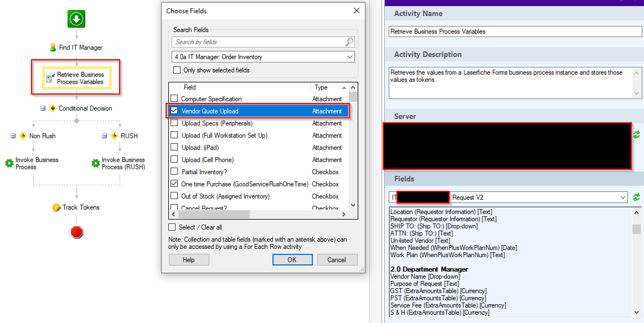
Task: Click the search magnifier icon in Search Fields
Action: pyautogui.click(x=349, y=42)
